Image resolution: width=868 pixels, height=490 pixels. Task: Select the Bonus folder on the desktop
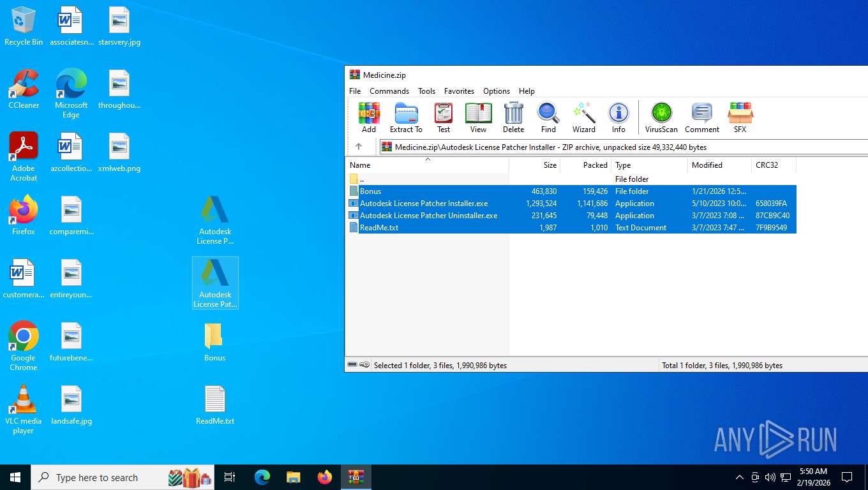(x=214, y=343)
